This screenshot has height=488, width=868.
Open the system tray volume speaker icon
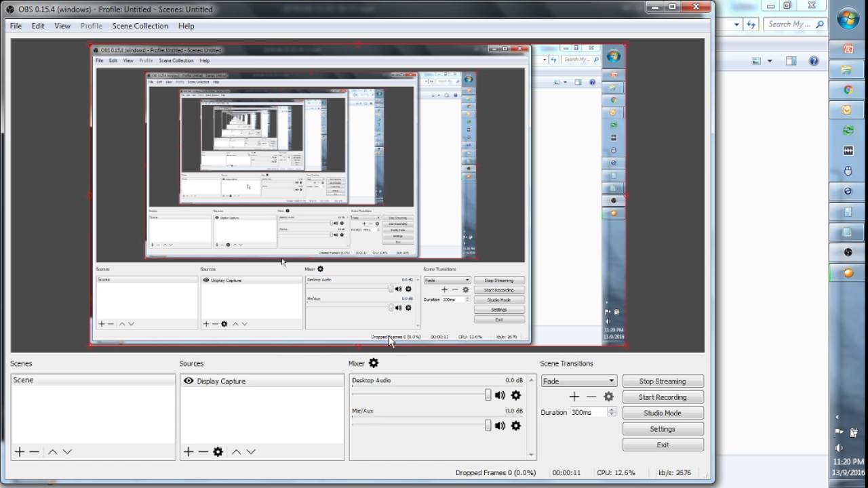840,447
